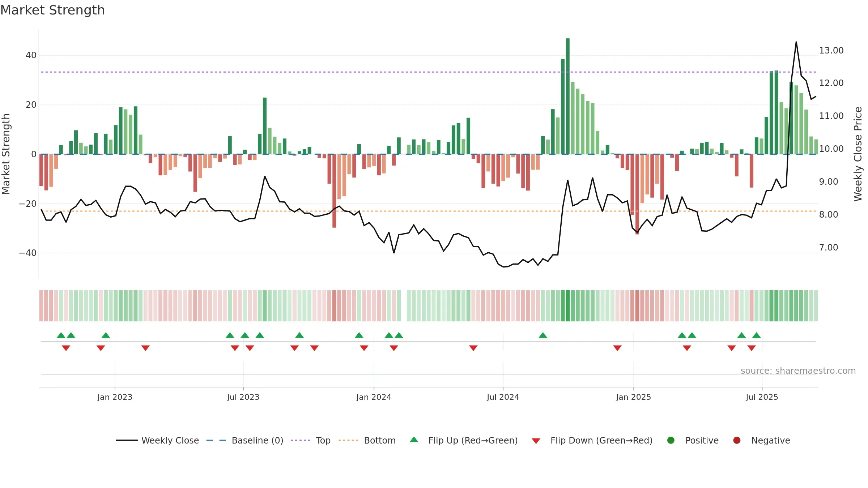Click the −20 tick on strength axis

point(28,204)
